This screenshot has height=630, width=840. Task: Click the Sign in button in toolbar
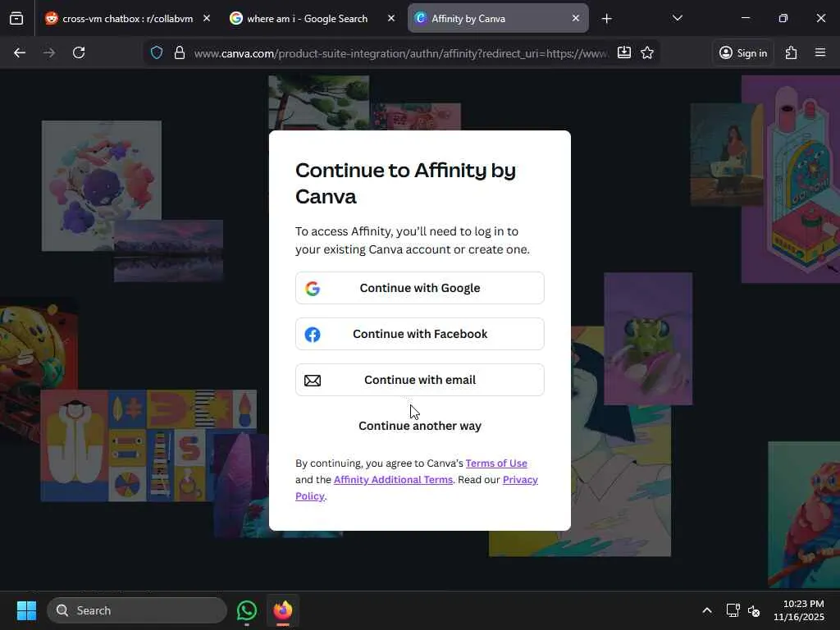click(743, 52)
